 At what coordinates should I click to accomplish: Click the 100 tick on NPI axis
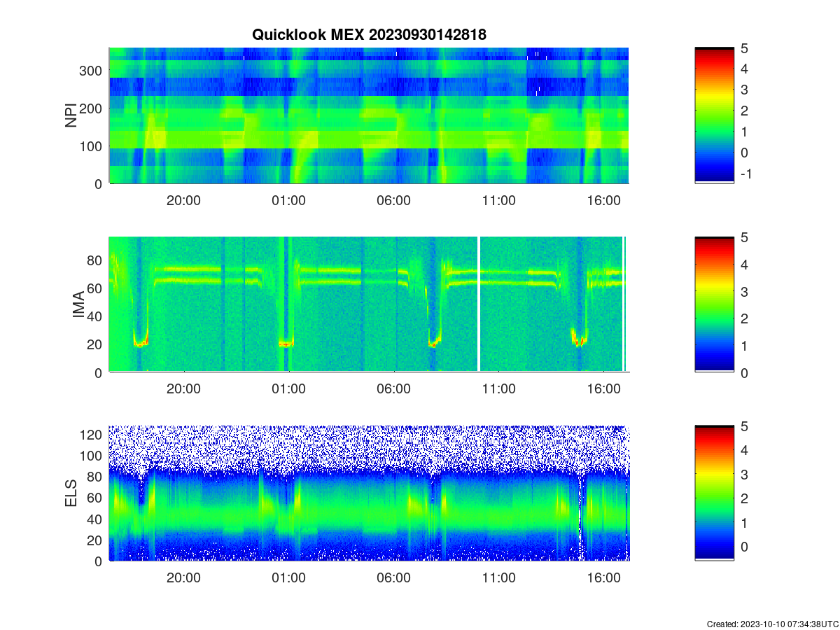[92, 146]
